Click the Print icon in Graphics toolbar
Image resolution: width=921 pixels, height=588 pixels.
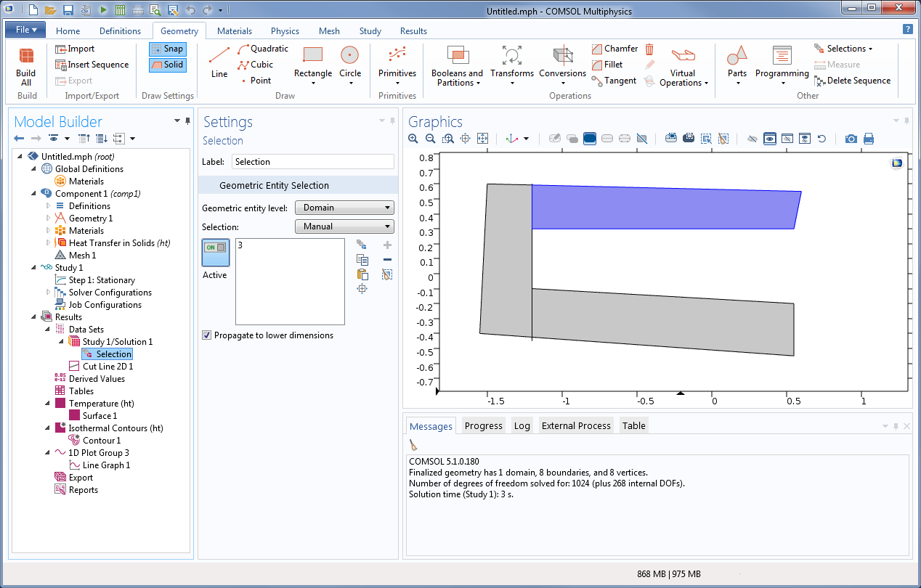(868, 139)
